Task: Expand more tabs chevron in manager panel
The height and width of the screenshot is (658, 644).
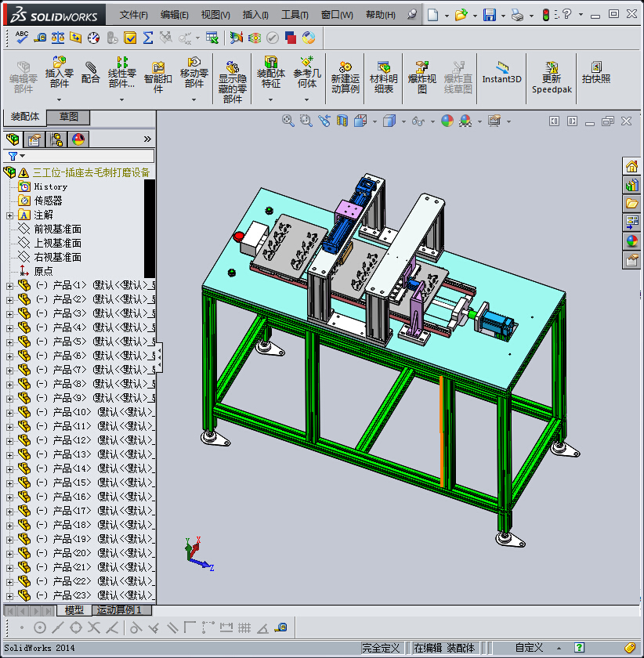Action: [147, 139]
